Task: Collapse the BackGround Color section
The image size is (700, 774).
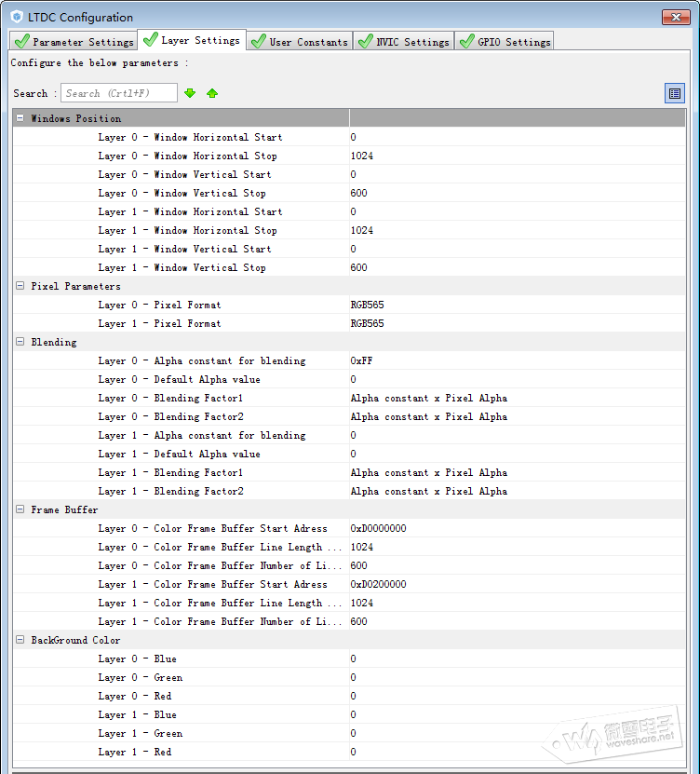Action: click(x=20, y=640)
